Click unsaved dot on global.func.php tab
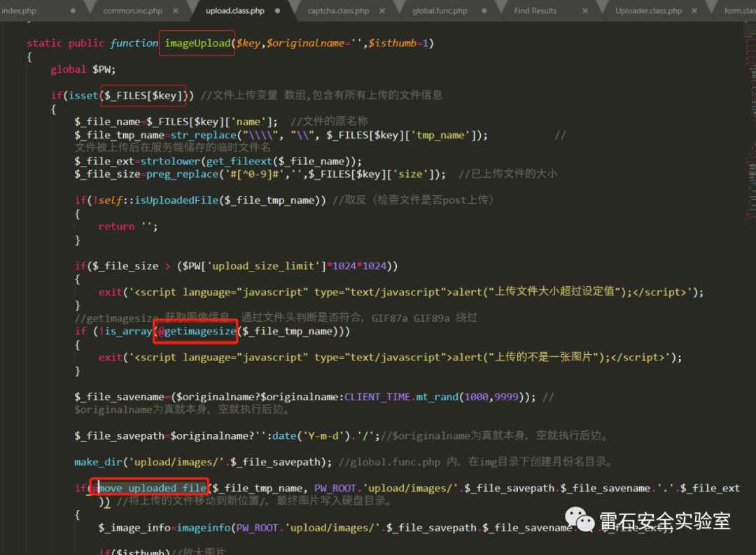 [484, 10]
